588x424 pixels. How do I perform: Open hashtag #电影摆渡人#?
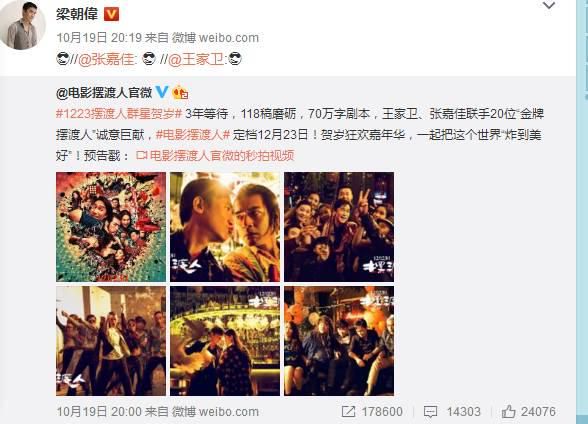click(192, 134)
